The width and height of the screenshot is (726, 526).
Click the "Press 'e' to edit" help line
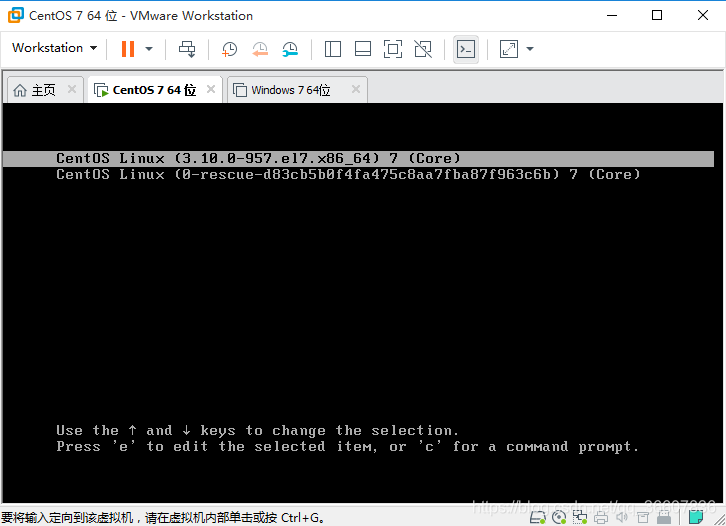(x=347, y=446)
